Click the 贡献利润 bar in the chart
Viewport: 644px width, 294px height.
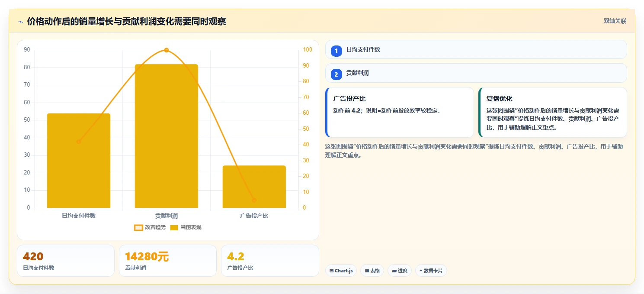[x=166, y=136]
